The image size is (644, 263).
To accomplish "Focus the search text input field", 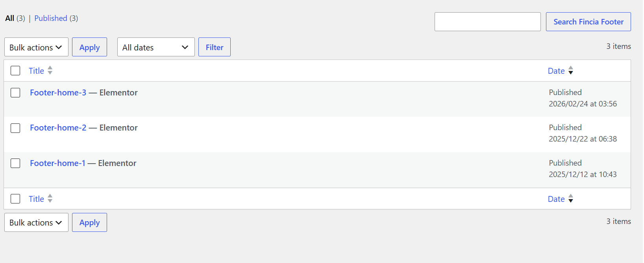I will (487, 22).
